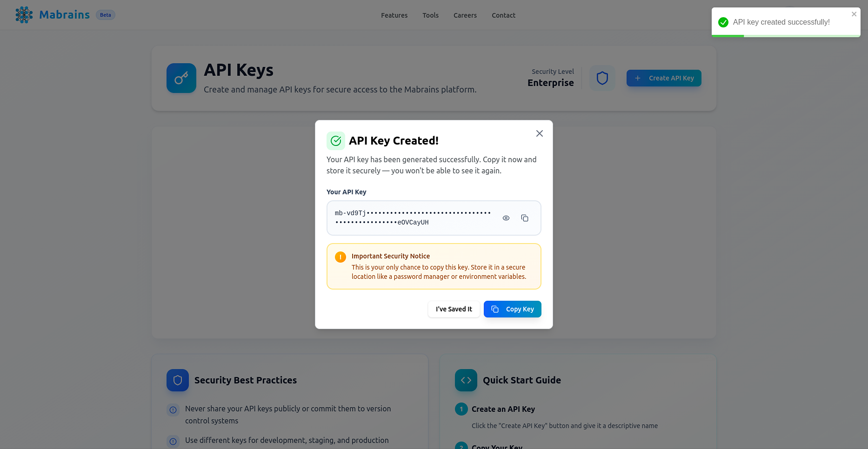Reveal the hidden API key with the eye toggle

tap(506, 218)
